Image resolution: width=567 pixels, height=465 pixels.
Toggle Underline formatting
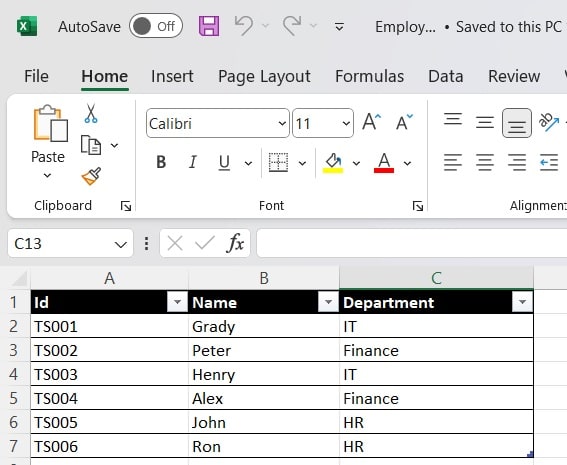point(224,162)
